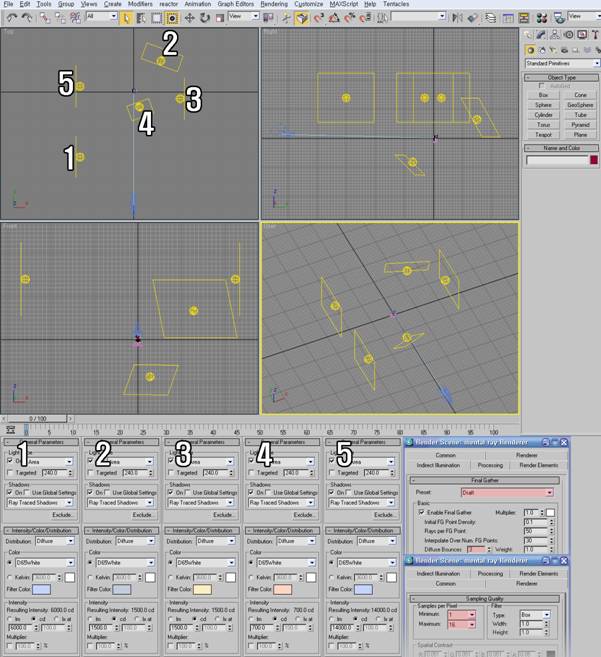Click the Mirror tool icon
This screenshot has height=657, width=601.
tap(457, 18)
